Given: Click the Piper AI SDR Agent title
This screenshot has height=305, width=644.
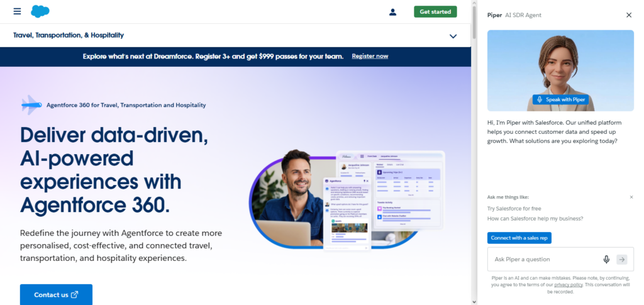Looking at the screenshot, I should pos(514,15).
